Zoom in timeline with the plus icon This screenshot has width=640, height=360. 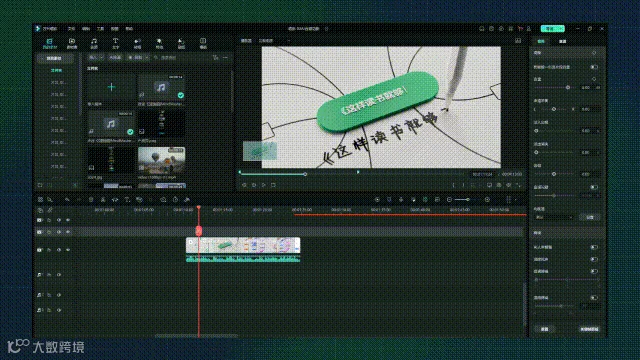pos(487,200)
